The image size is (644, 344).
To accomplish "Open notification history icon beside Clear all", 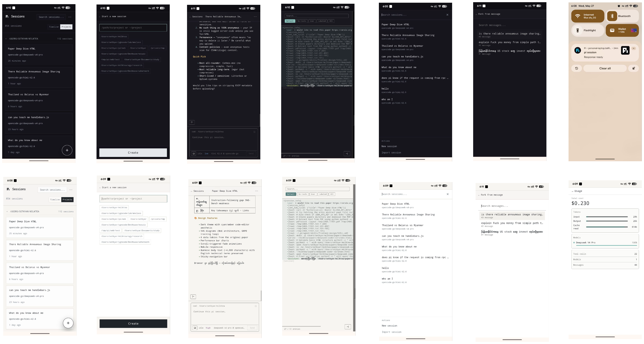I will tap(576, 68).
